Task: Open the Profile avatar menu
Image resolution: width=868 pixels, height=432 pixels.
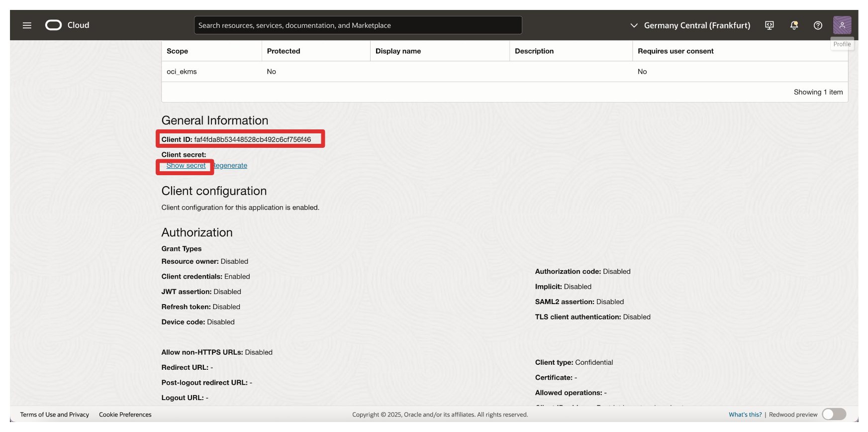Action: pyautogui.click(x=842, y=25)
